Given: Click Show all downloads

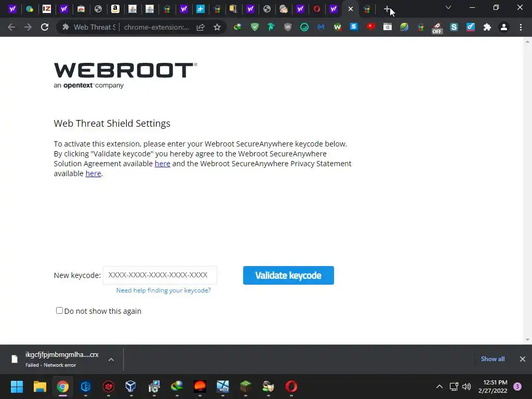Looking at the screenshot, I should (x=493, y=359).
